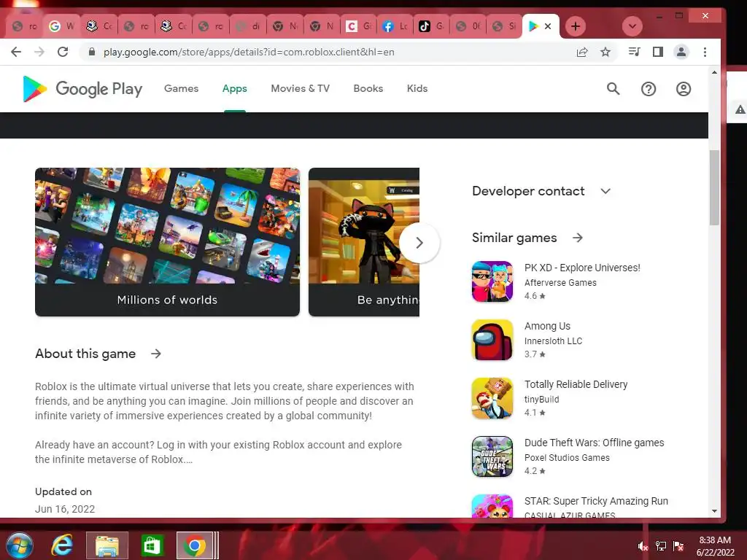The height and width of the screenshot is (560, 747).
Task: Open a new tab with the plus button
Action: (x=575, y=26)
